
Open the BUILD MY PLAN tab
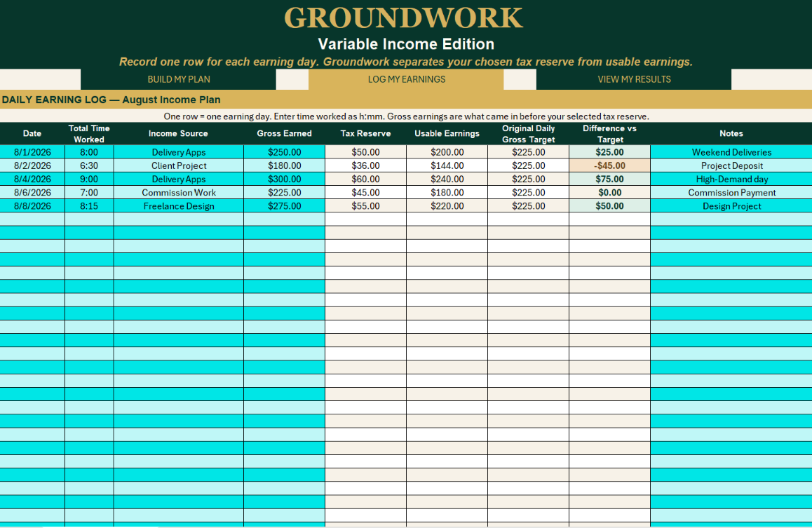(178, 79)
